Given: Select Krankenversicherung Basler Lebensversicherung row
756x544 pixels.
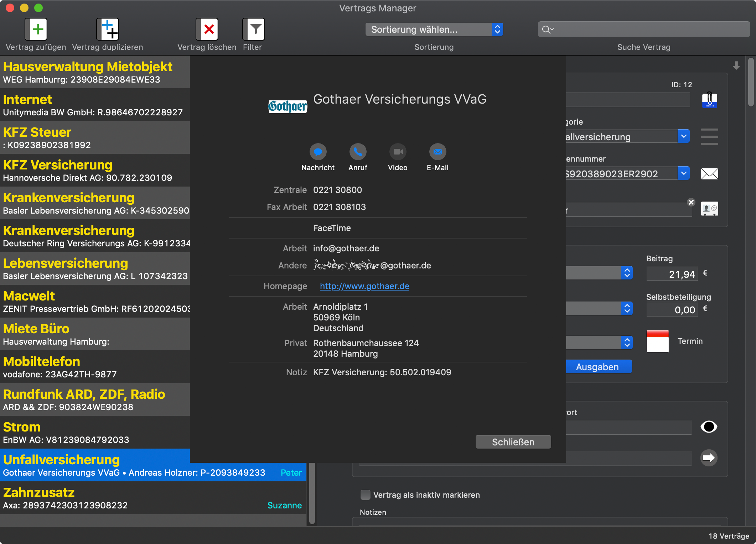Looking at the screenshot, I should coord(95,203).
